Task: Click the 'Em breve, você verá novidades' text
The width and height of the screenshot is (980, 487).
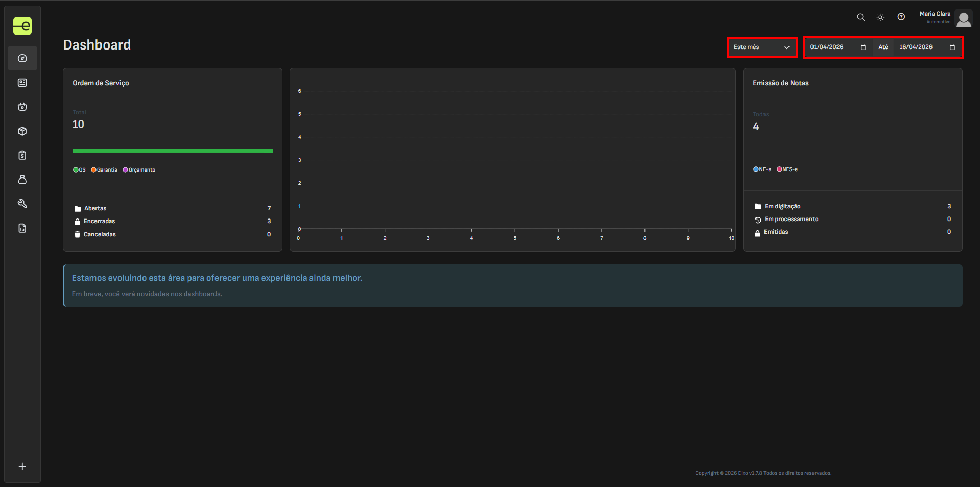Action: 147,294
